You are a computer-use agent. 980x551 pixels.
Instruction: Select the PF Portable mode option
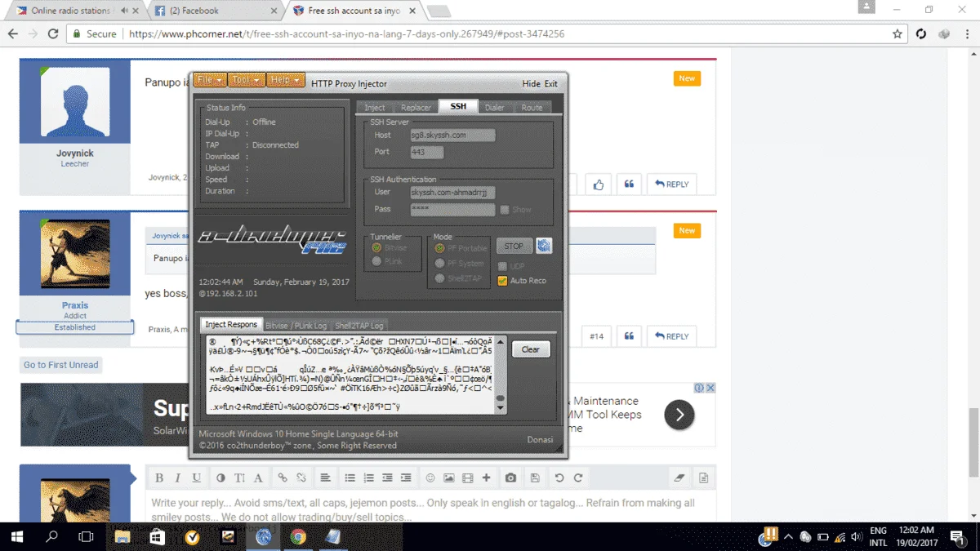439,248
